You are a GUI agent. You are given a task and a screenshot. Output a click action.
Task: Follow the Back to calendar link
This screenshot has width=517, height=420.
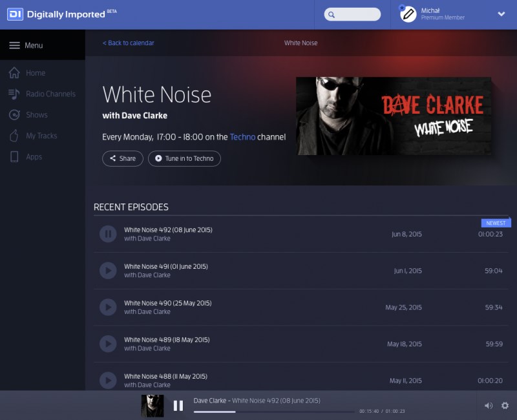point(129,43)
